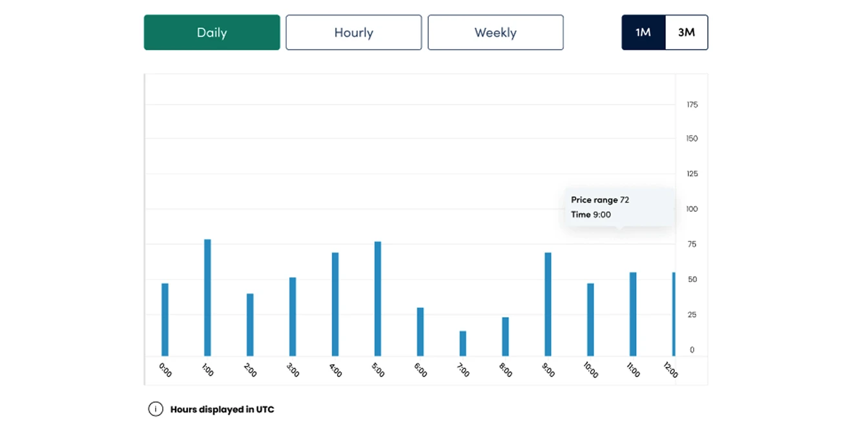
Task: Click the 3:00 bar in chart
Action: point(293,317)
